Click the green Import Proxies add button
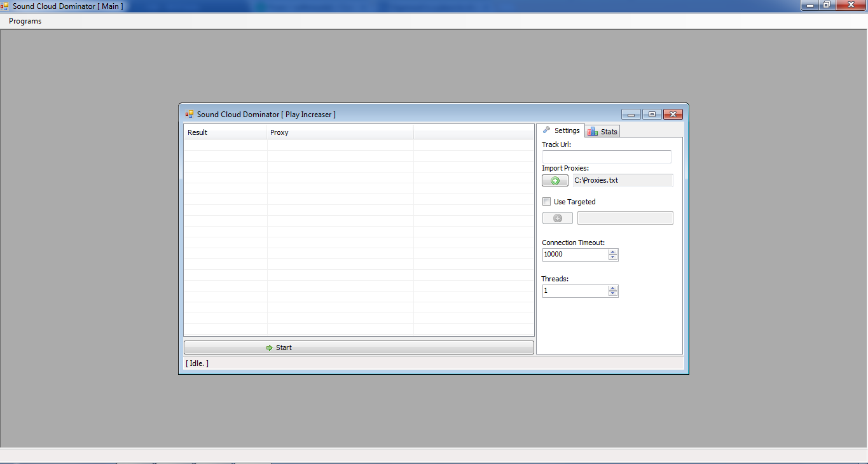Image resolution: width=868 pixels, height=464 pixels. [x=555, y=181]
